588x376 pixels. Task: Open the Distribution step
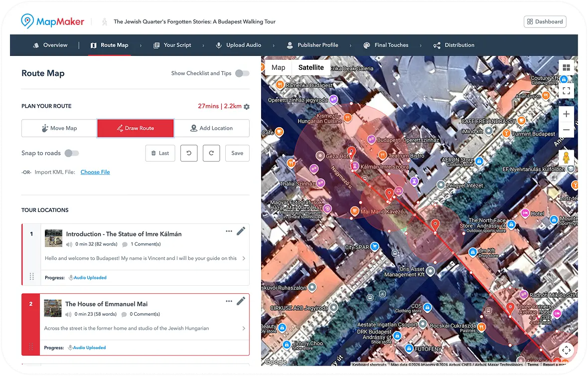coord(454,45)
